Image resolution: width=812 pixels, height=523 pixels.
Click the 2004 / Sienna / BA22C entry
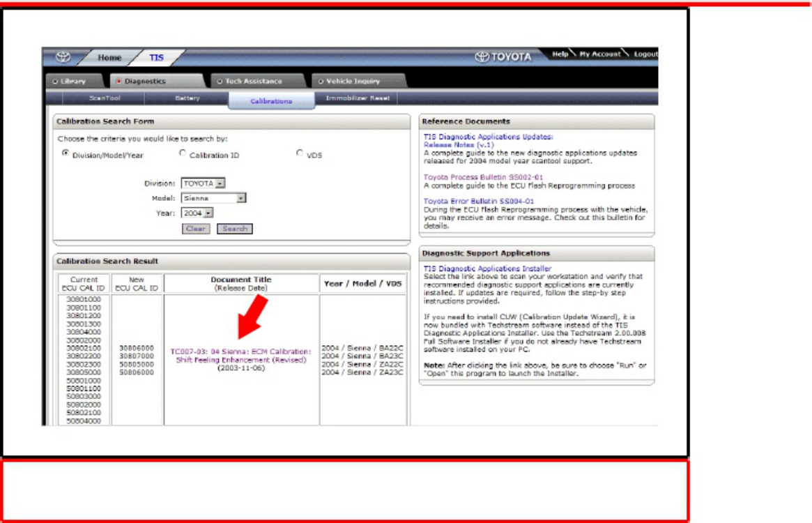coord(362,349)
